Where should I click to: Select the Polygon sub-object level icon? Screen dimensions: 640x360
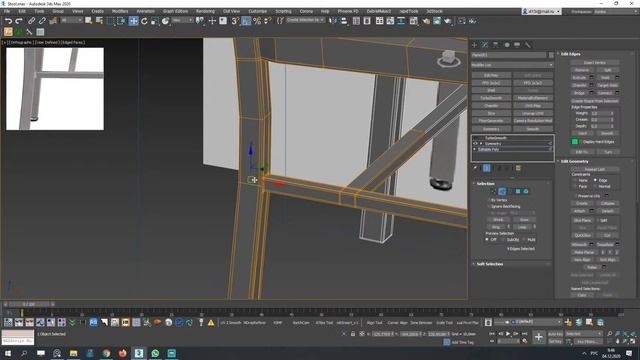pyautogui.click(x=518, y=191)
